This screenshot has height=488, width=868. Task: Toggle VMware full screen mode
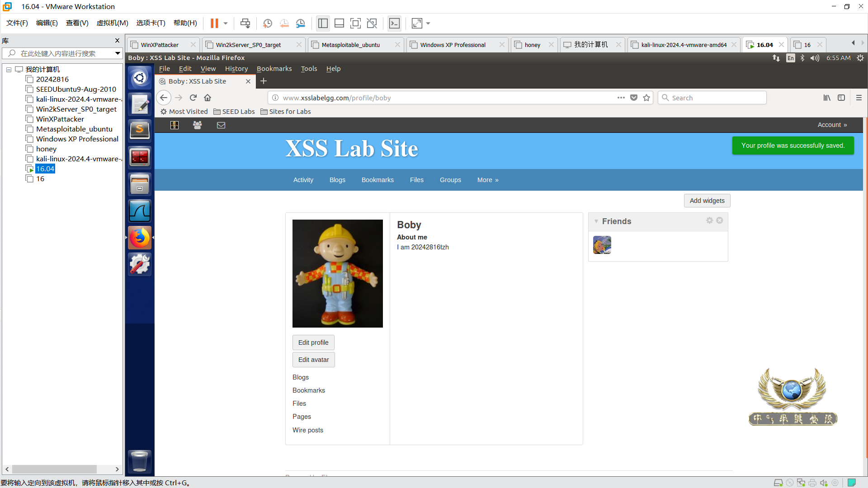point(356,23)
